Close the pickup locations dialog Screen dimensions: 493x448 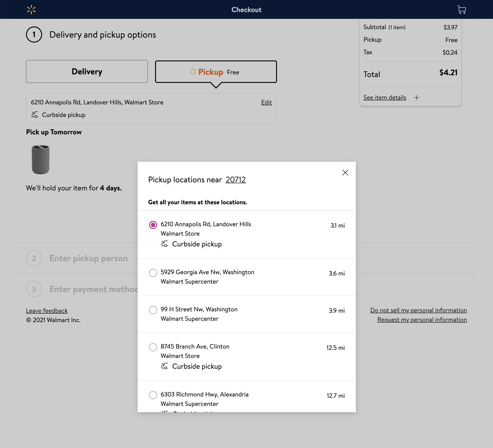[345, 172]
